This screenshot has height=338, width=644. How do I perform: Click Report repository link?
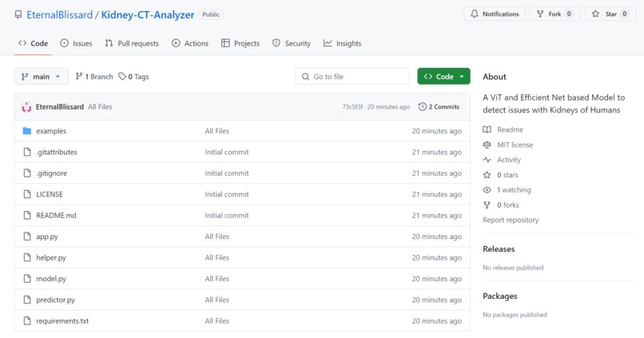tap(511, 220)
